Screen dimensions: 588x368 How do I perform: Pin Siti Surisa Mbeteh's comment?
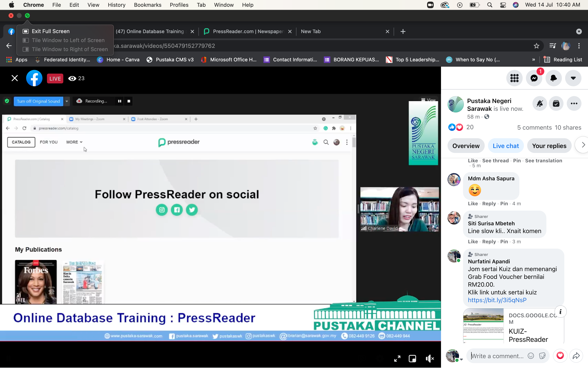pos(504,241)
